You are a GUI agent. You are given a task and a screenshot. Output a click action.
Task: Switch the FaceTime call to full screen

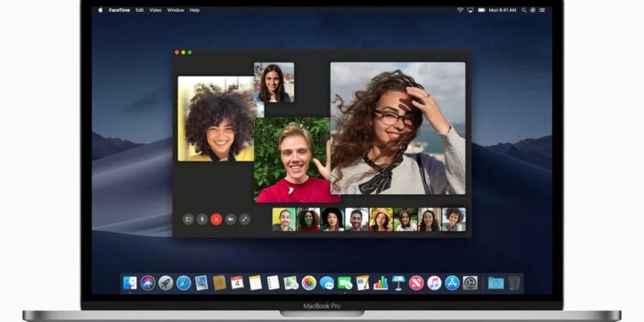pyautogui.click(x=245, y=219)
